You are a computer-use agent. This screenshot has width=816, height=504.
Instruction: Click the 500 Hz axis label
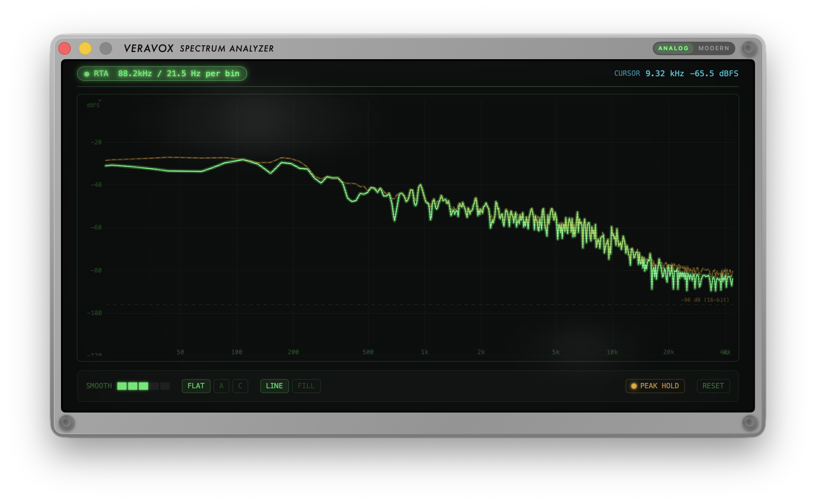(368, 352)
